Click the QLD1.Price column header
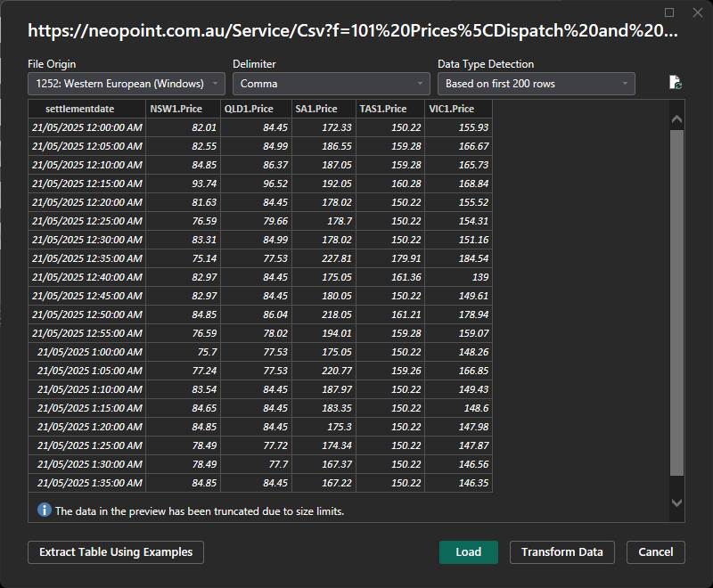 coord(255,109)
